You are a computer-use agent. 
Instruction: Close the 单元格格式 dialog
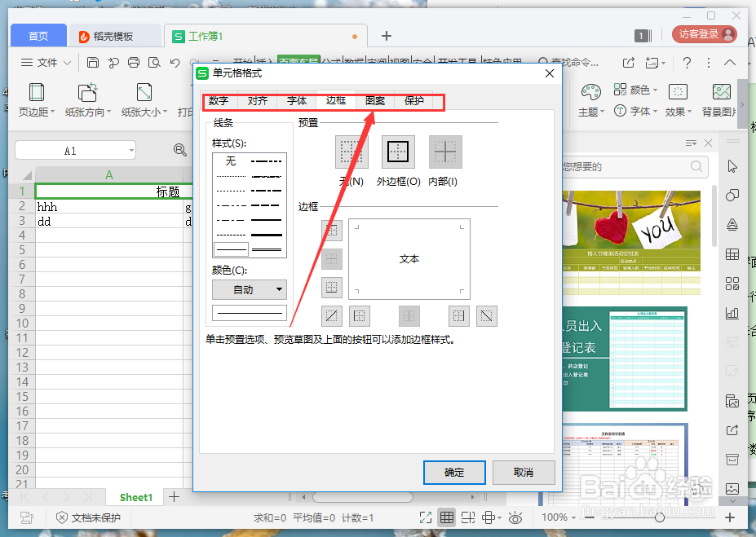550,73
